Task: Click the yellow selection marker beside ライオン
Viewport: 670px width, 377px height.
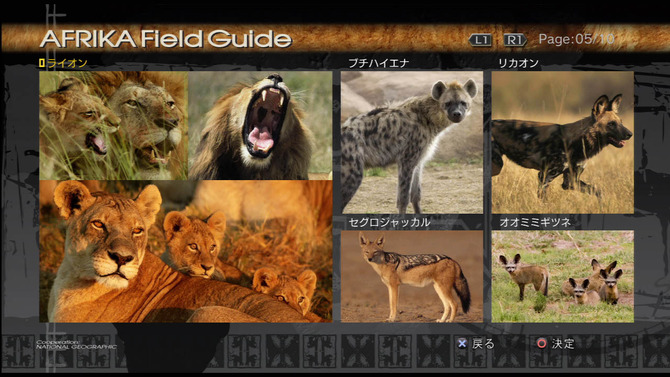Action: (x=41, y=63)
